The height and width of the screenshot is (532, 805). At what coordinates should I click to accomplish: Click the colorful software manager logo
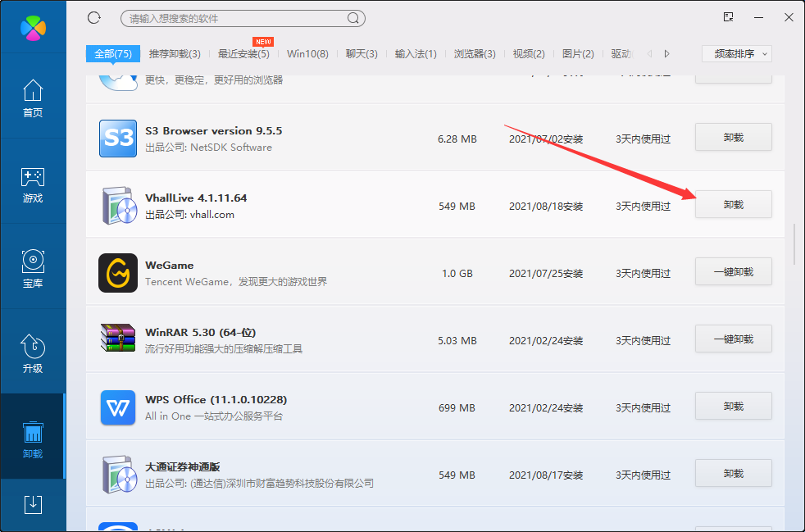tap(33, 28)
